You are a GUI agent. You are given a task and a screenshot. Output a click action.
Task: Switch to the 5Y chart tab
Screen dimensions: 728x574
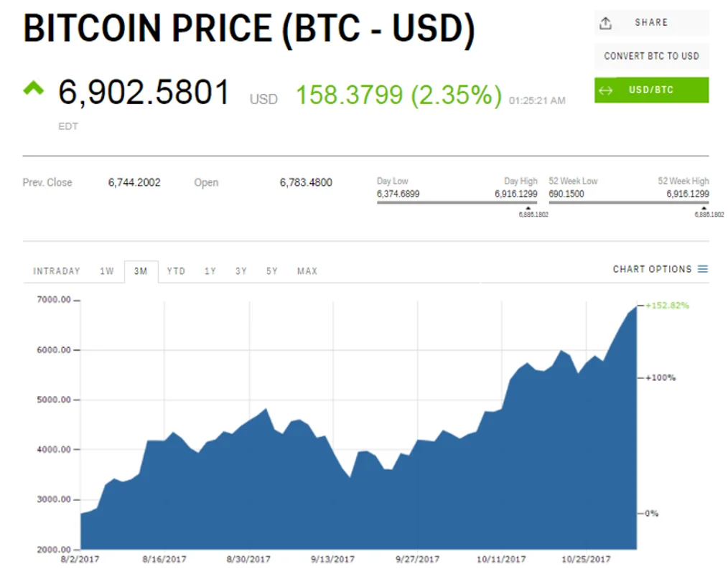tap(272, 271)
